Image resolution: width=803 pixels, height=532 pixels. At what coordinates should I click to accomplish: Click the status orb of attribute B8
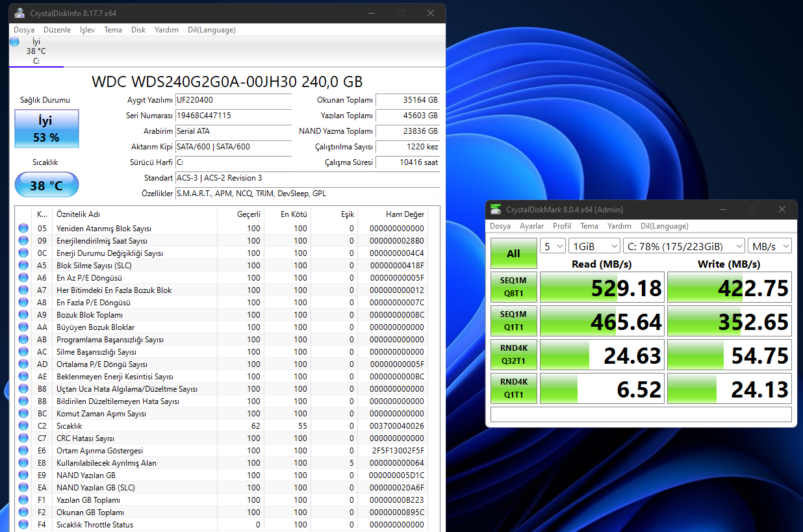click(24, 388)
